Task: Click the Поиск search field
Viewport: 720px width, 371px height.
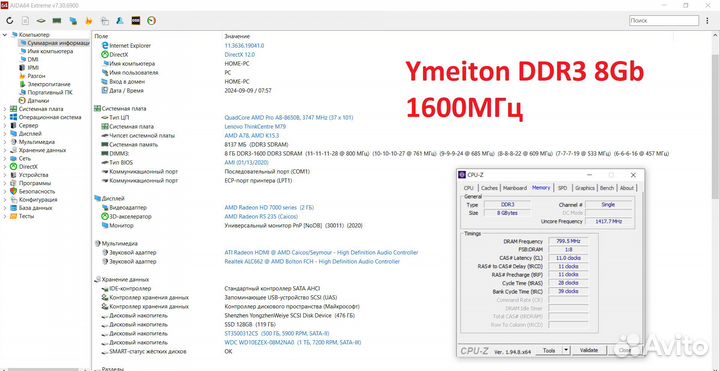Action: [x=664, y=21]
